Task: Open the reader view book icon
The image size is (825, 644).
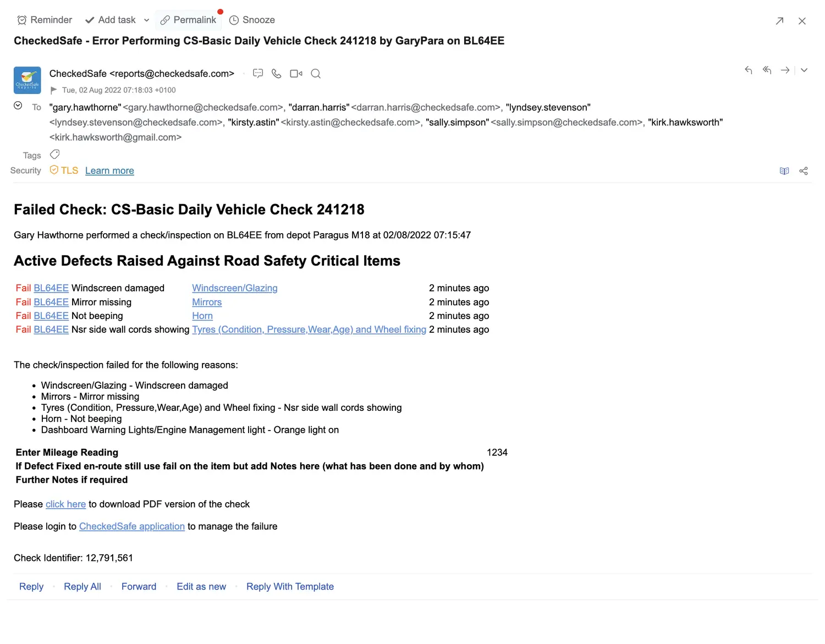Action: (x=784, y=171)
